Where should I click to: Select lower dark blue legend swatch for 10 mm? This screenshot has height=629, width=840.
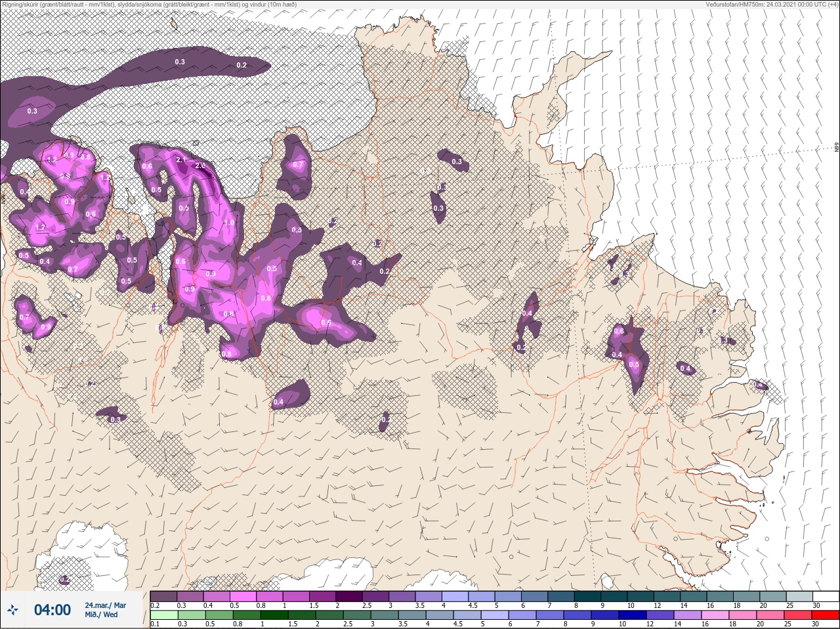click(633, 615)
